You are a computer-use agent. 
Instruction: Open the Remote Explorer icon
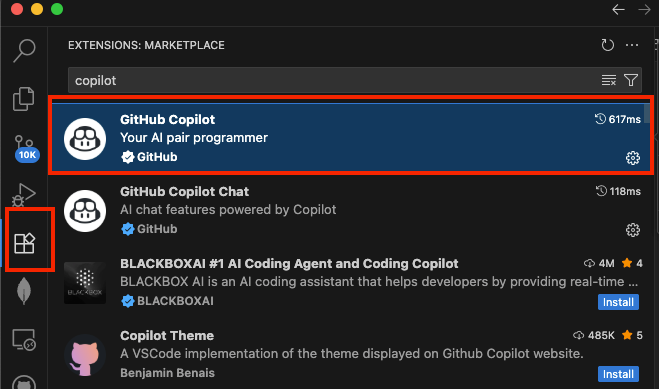pyautogui.click(x=24, y=339)
